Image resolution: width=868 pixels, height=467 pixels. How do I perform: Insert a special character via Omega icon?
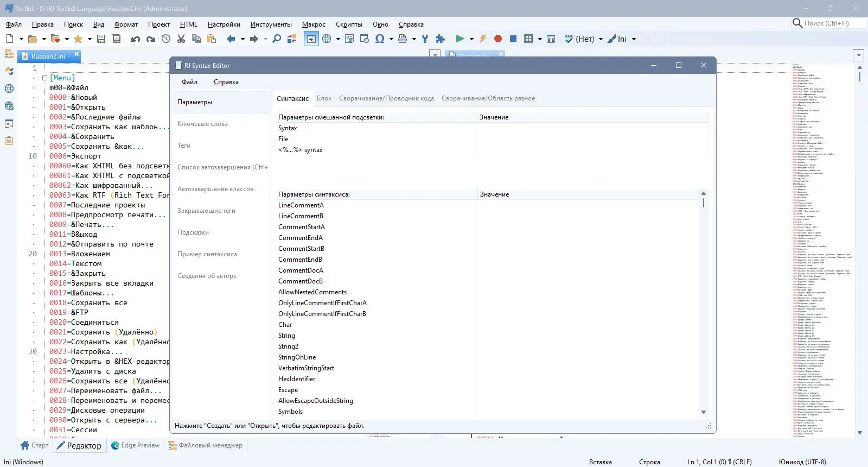click(x=380, y=39)
